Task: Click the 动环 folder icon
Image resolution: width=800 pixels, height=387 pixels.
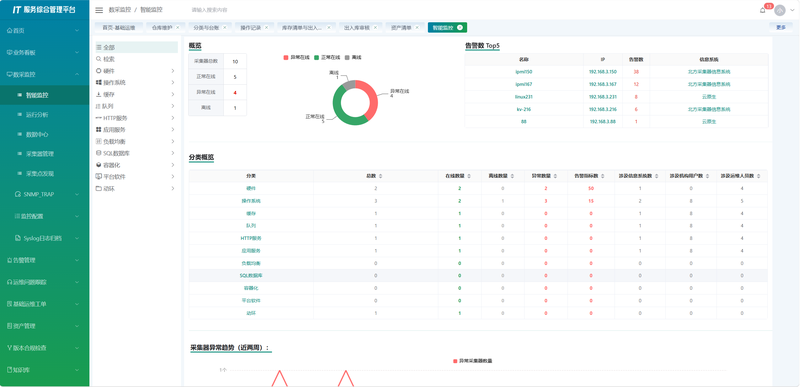Action: pyautogui.click(x=98, y=188)
